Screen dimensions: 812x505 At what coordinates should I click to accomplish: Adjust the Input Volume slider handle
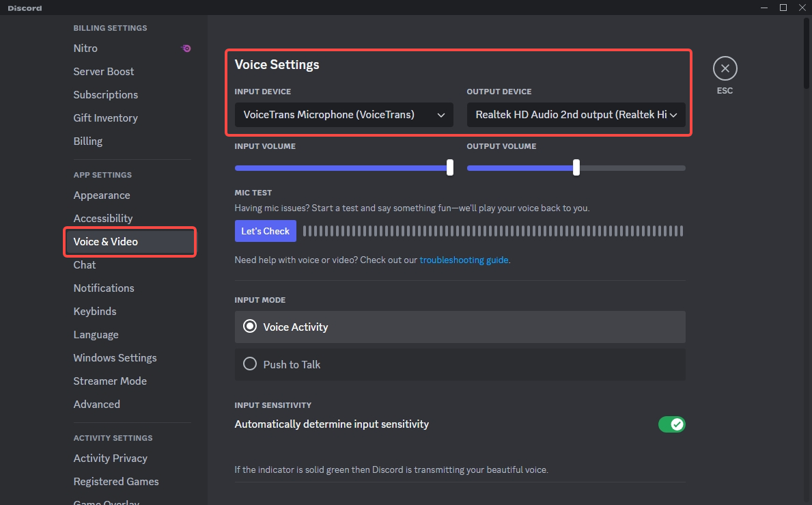point(449,167)
